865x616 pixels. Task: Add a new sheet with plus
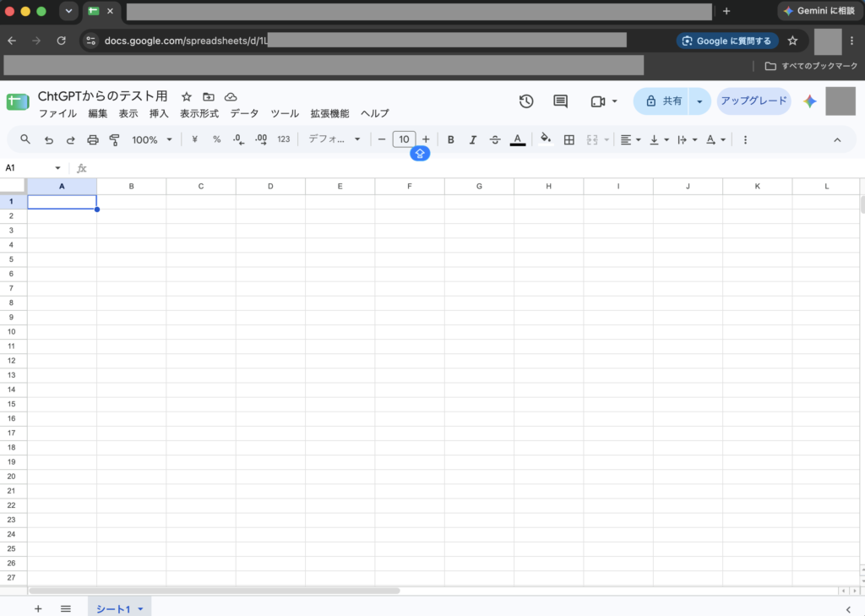[x=38, y=608]
